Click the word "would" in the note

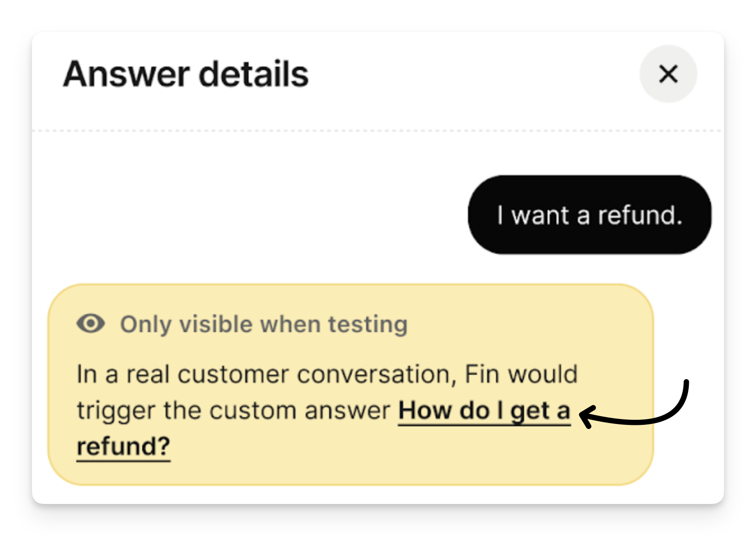(x=543, y=374)
